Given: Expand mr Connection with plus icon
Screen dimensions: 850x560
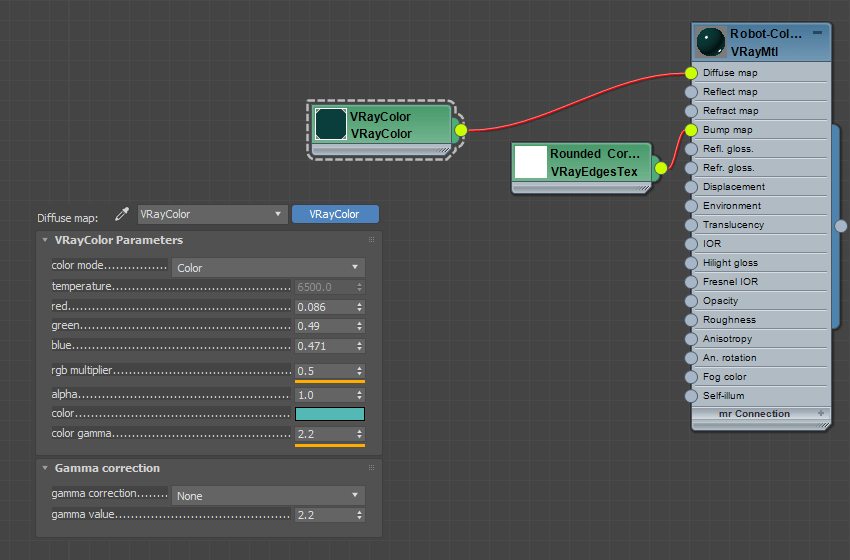Looking at the screenshot, I should tap(821, 413).
